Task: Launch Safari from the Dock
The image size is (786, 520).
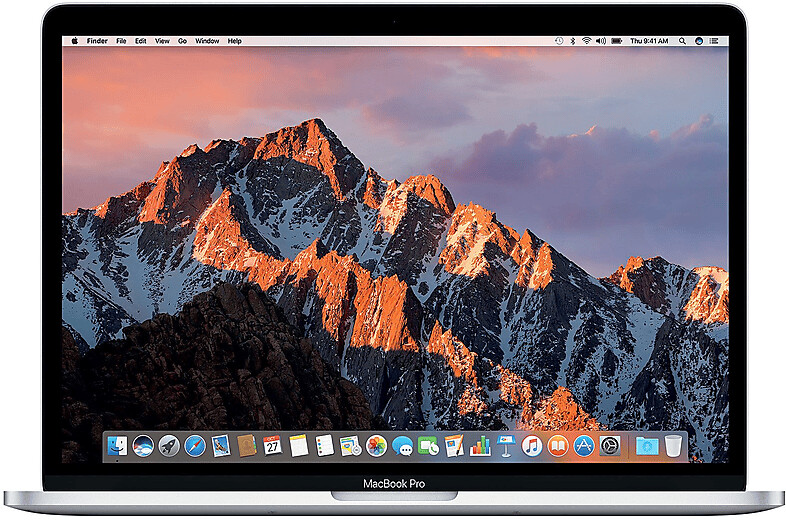Action: [195, 446]
